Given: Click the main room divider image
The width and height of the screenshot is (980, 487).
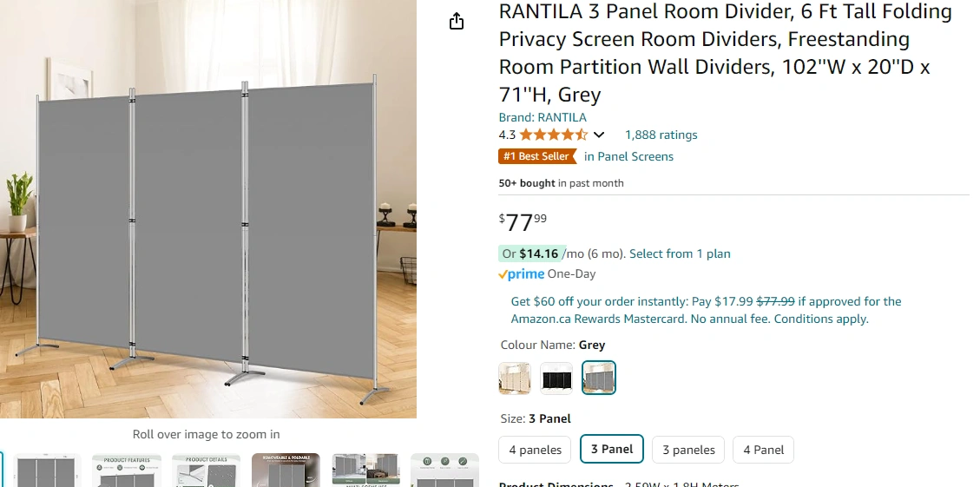Looking at the screenshot, I should [x=208, y=209].
